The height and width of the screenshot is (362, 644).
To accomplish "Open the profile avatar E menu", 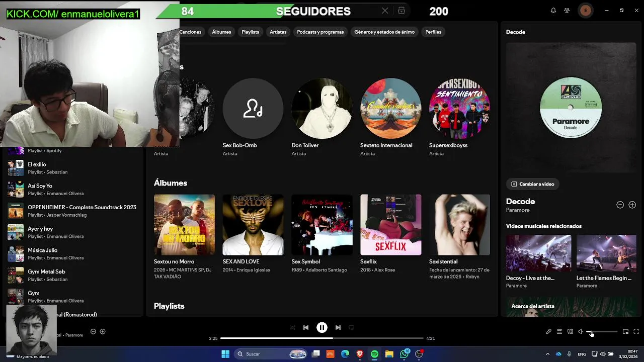I will 585,11.
